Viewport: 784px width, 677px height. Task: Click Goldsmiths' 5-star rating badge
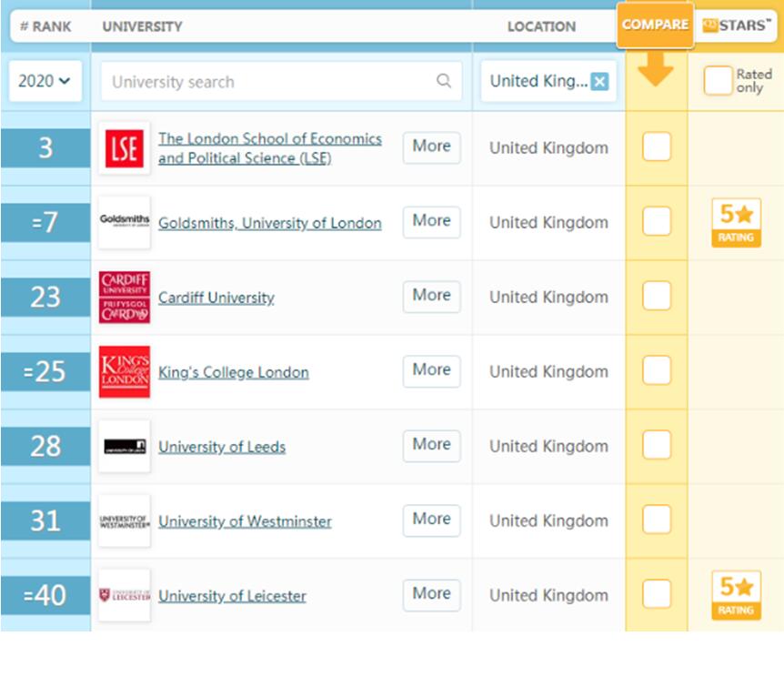click(x=736, y=223)
